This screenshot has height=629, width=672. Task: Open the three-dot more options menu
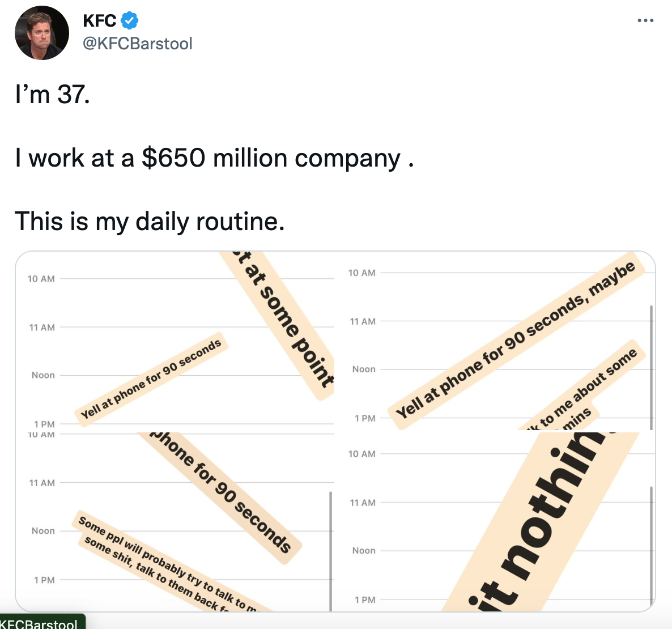coord(645,21)
